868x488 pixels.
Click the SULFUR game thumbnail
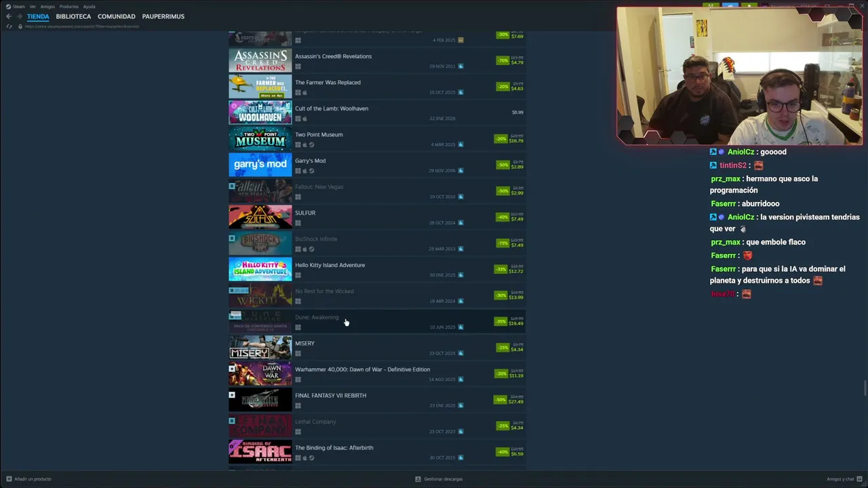coord(260,217)
